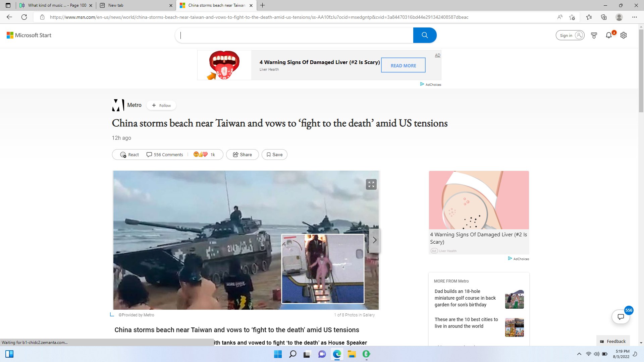Click the blue search magnifier button
Screen dimensions: 644x362
click(425, 35)
